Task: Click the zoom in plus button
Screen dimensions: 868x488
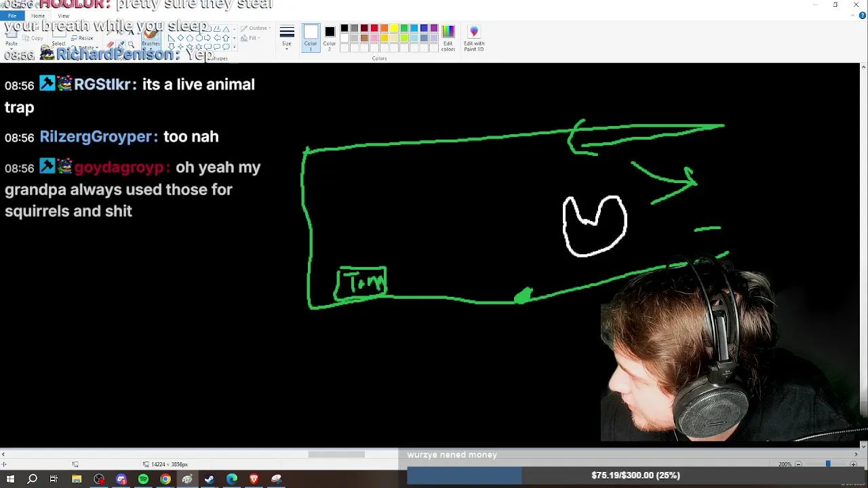Action: click(853, 464)
